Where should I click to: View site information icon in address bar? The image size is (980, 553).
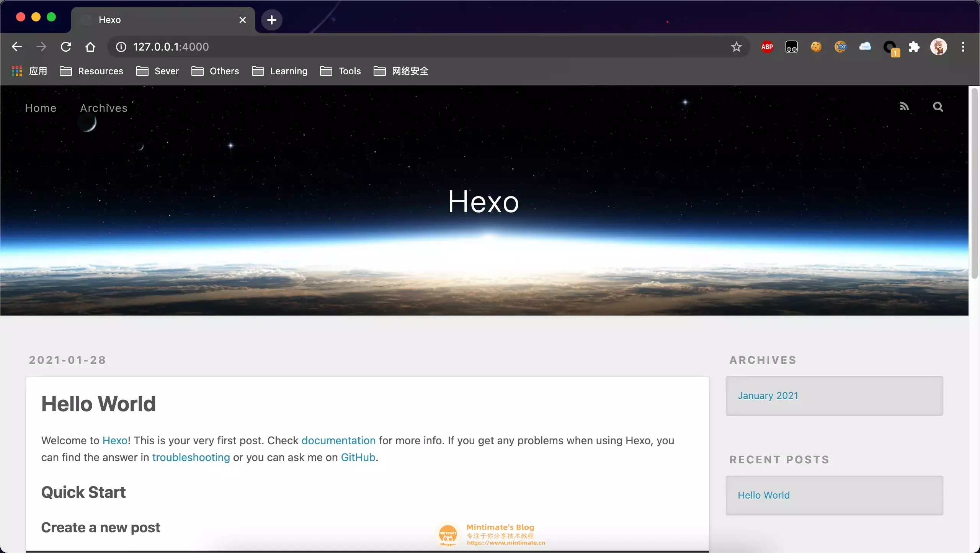point(121,47)
